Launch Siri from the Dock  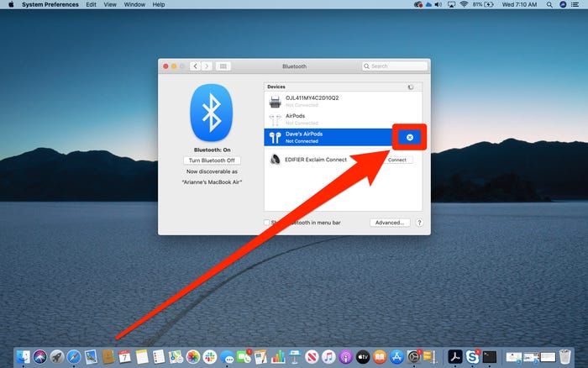tap(40, 357)
